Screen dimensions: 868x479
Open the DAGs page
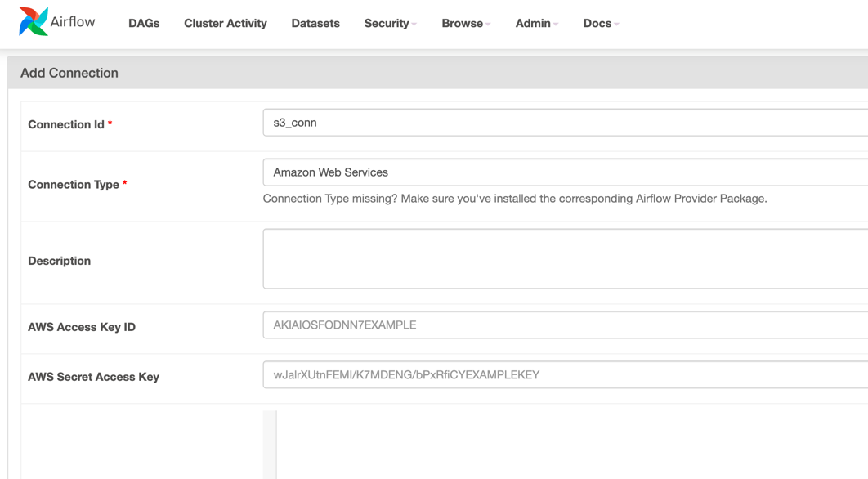point(144,23)
